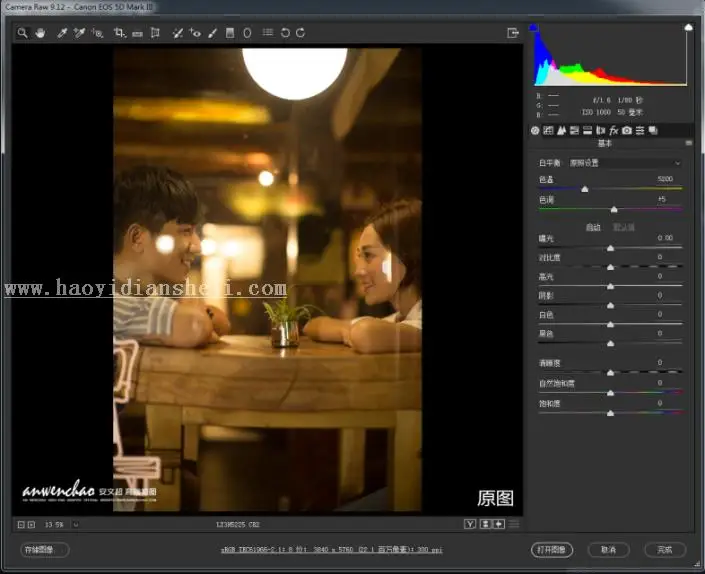Select the White Balance eyedropper tool

click(62, 33)
